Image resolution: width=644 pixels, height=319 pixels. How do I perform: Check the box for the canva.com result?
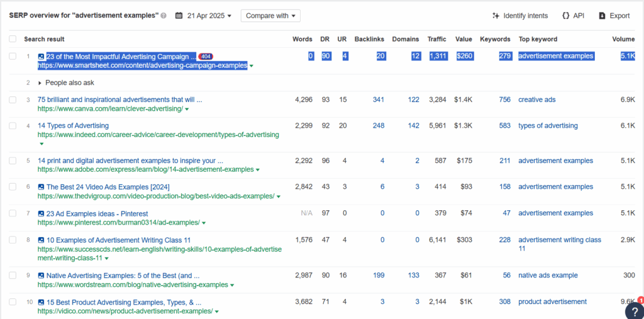tap(13, 99)
